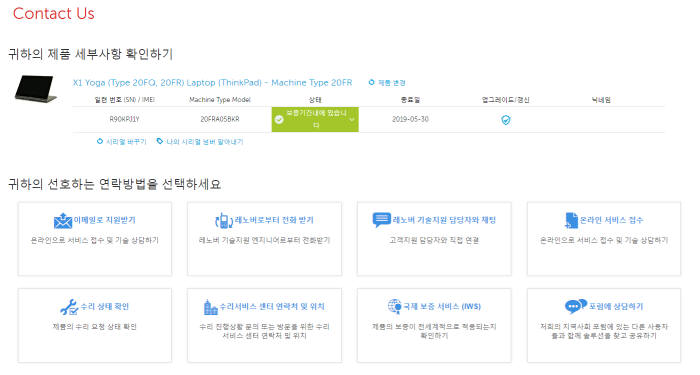The width and height of the screenshot is (700, 375).
Task: Open 수리서비스 센터 연락처 및 위치 card
Action: pos(264,325)
